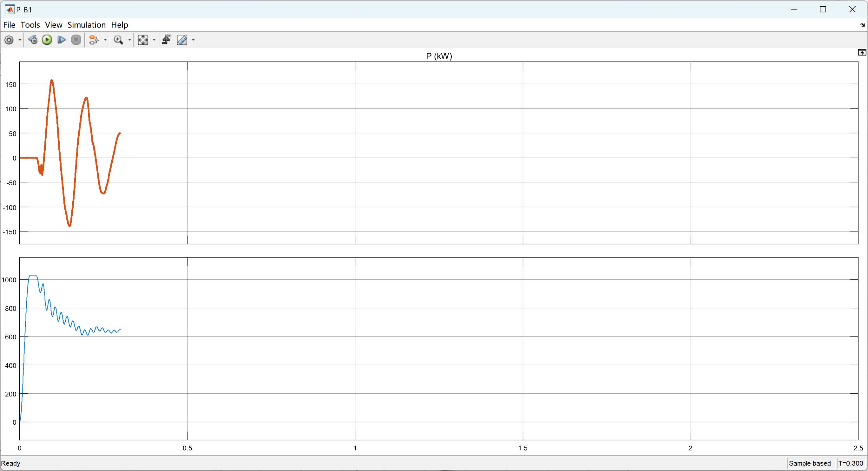Open scope Configuration Properties gear icon
Image resolution: width=868 pixels, height=471 pixels.
point(9,40)
